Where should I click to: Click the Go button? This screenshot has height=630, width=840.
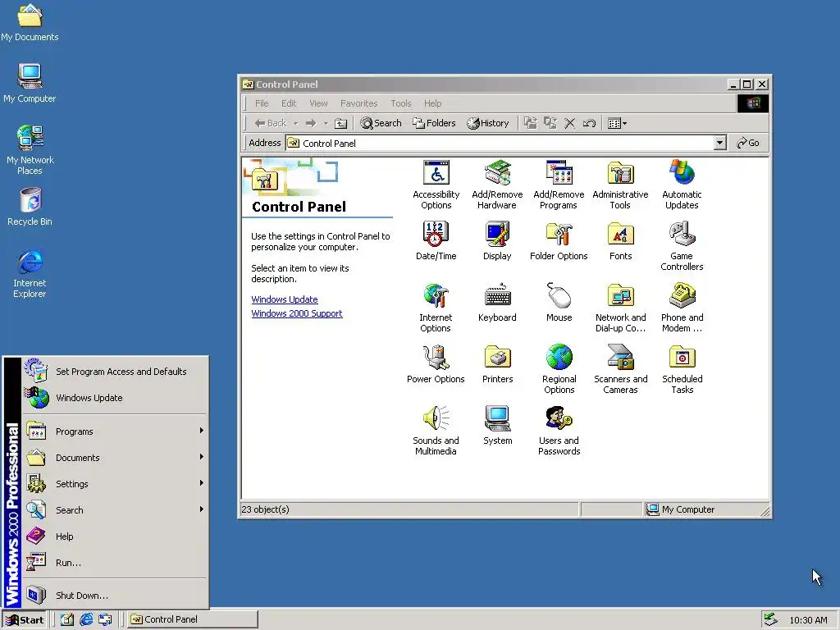pyautogui.click(x=748, y=143)
